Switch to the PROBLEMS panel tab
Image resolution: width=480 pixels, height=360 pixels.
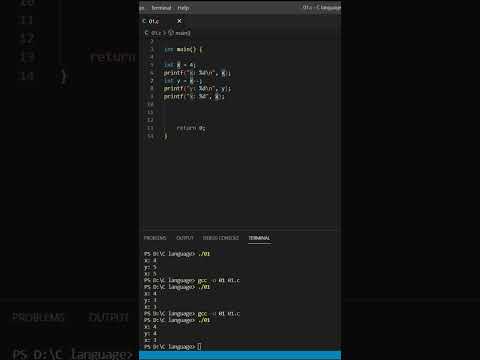coord(155,238)
